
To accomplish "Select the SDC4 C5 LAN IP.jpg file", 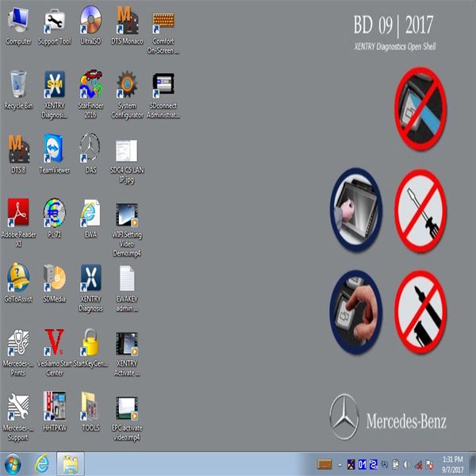I will [127, 161].
